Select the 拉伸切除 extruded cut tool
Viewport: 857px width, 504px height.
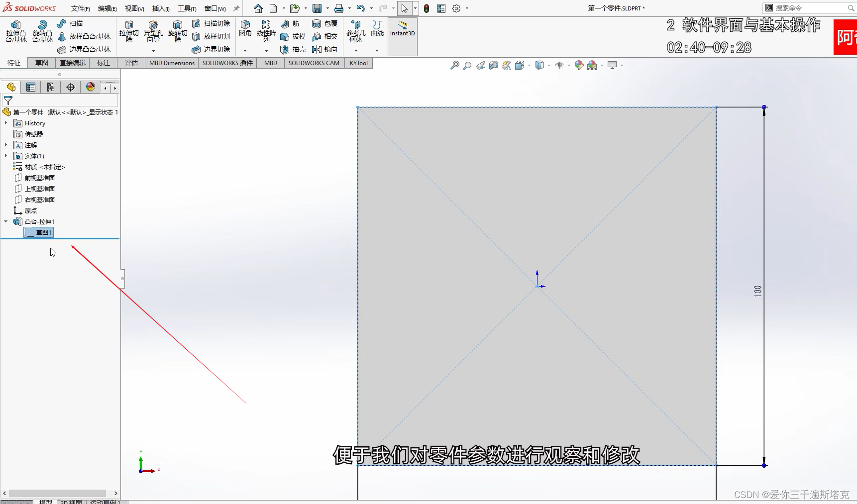point(129,31)
